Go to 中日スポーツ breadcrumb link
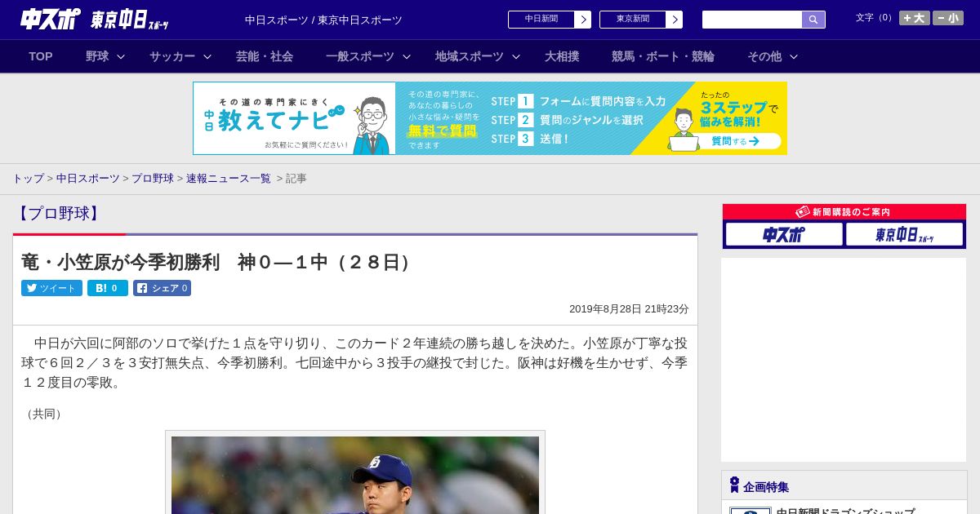This screenshot has width=980, height=514. (88, 178)
